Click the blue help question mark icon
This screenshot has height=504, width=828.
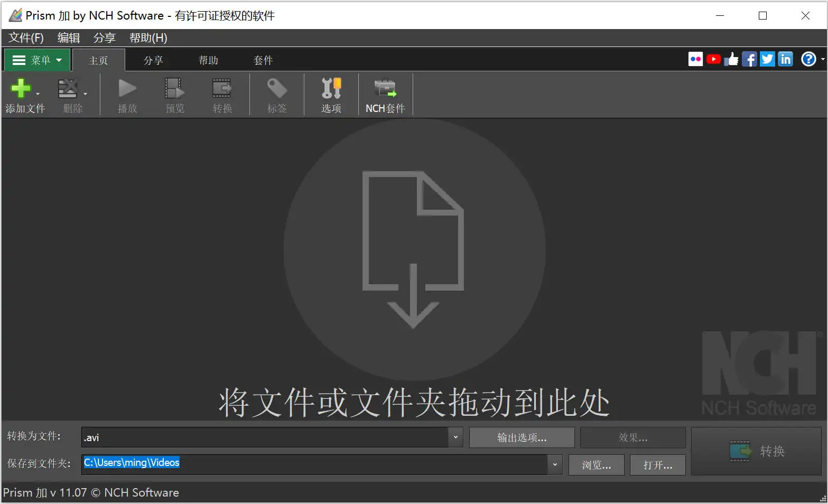coord(808,59)
